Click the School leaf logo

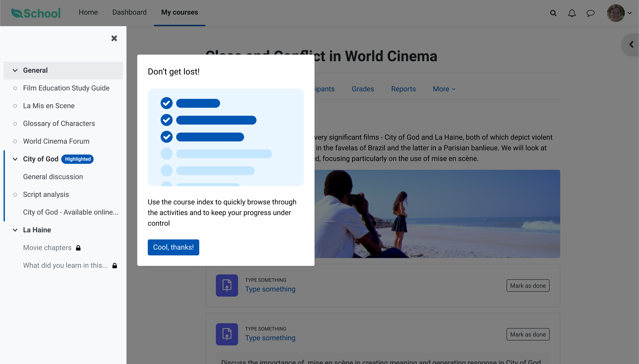click(36, 13)
